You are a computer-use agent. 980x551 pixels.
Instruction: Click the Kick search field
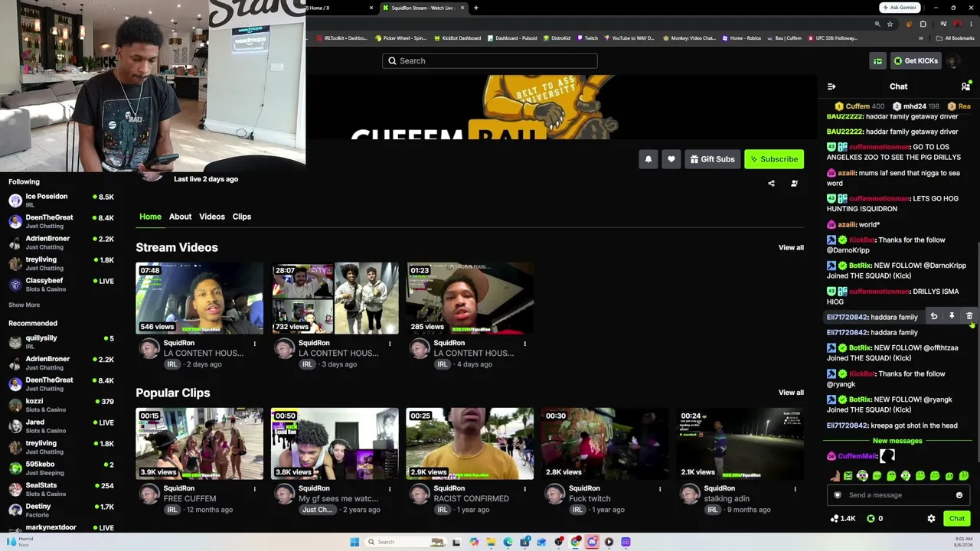point(490,61)
